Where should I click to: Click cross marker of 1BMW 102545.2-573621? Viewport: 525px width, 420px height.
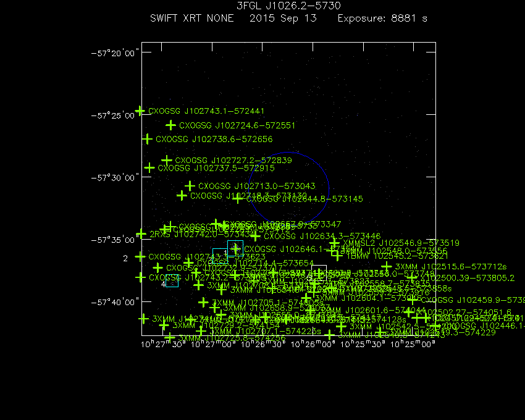point(337,256)
